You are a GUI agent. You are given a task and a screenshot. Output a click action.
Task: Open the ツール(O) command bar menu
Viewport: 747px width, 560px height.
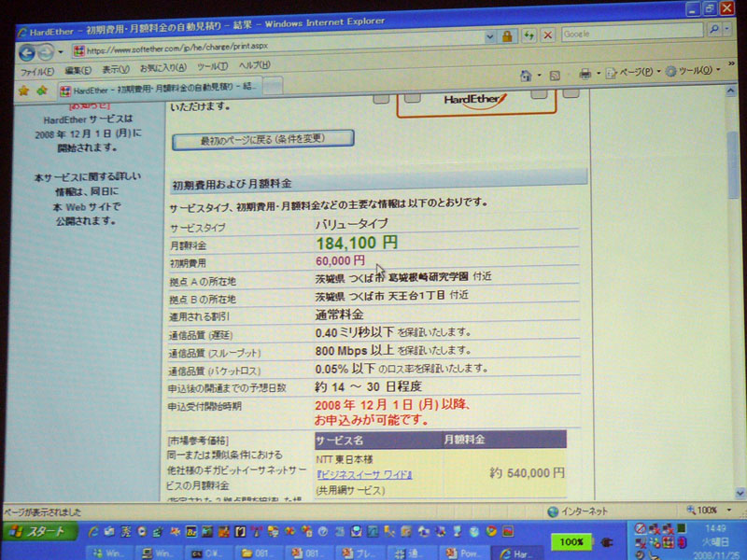693,71
